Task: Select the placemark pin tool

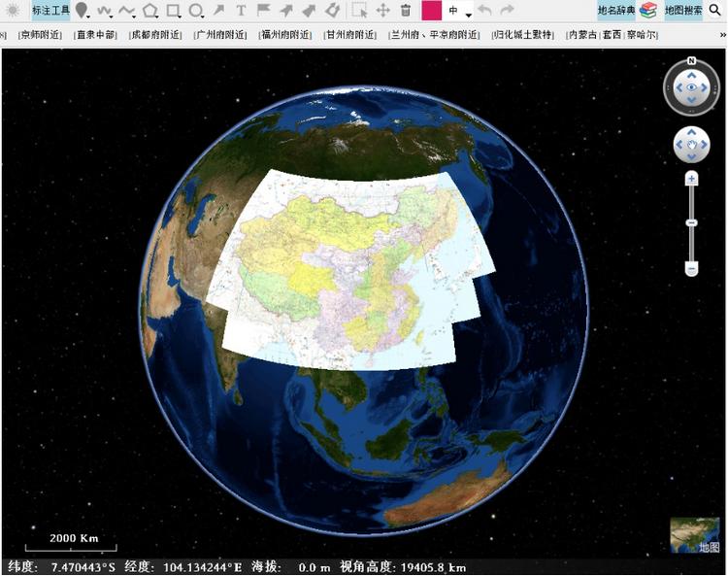Action: click(x=82, y=10)
